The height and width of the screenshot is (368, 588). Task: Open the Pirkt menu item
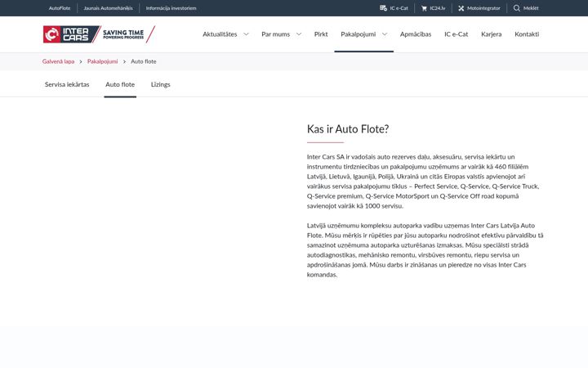[321, 34]
